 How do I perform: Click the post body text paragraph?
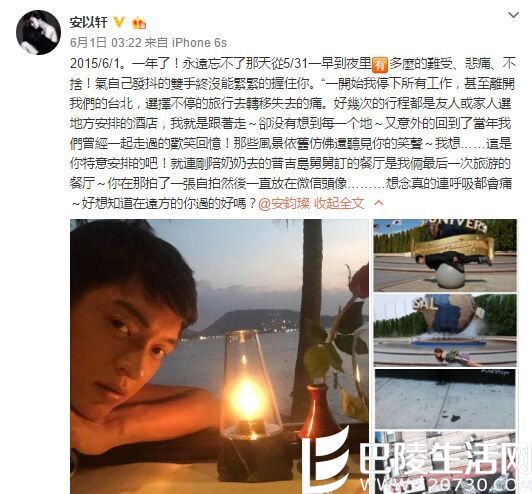[291, 133]
